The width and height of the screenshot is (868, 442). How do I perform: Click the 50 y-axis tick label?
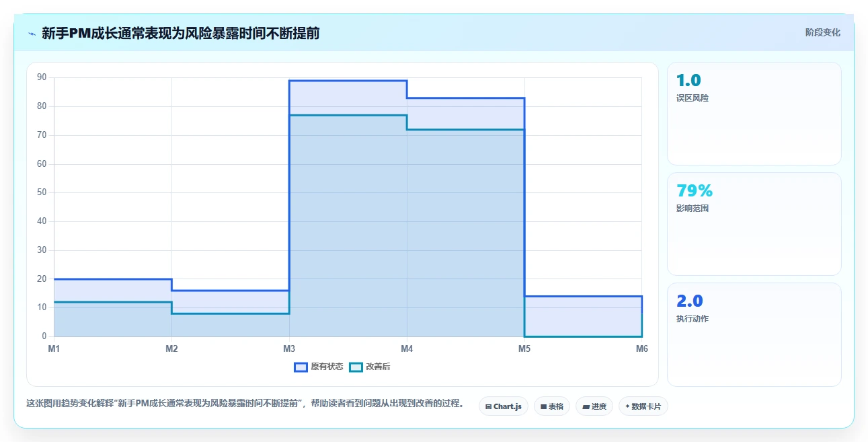(x=42, y=192)
